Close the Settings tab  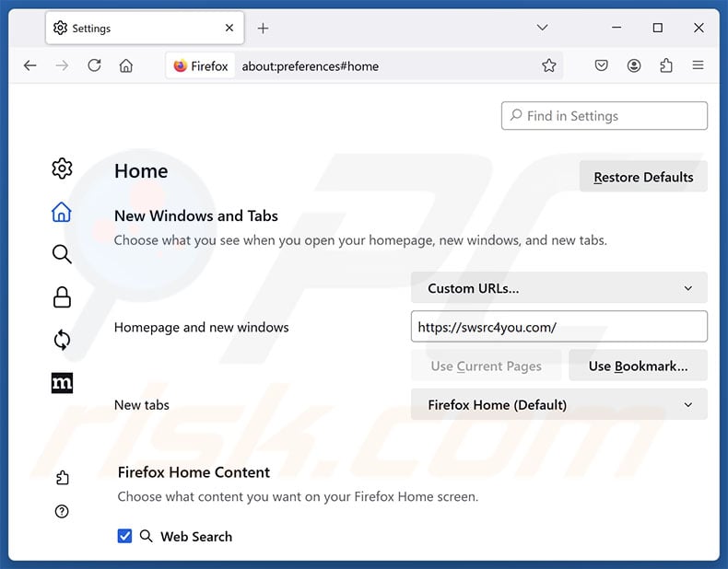(229, 29)
